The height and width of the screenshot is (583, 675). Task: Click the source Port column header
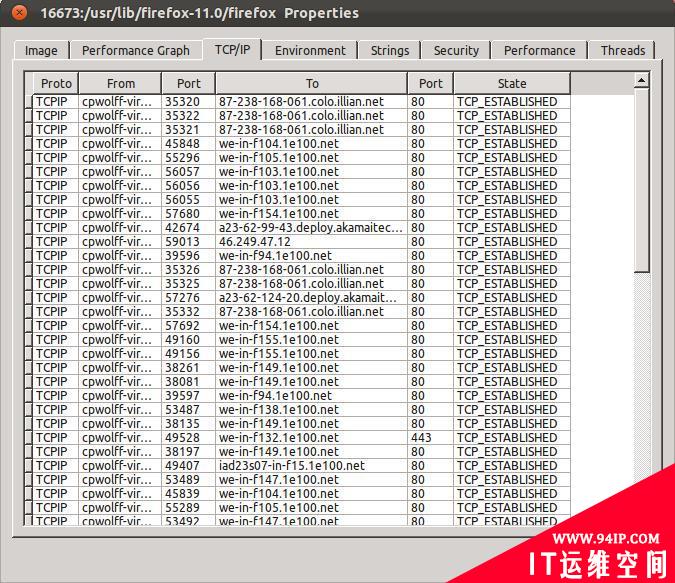[189, 83]
